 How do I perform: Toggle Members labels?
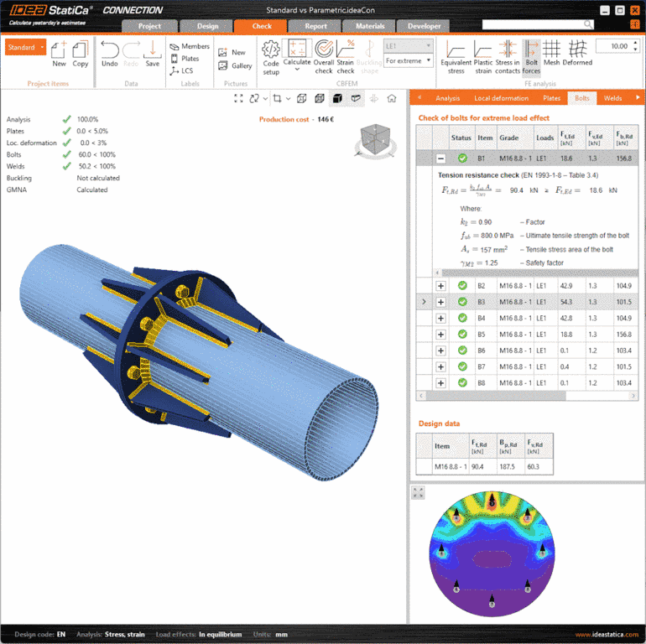(x=190, y=46)
